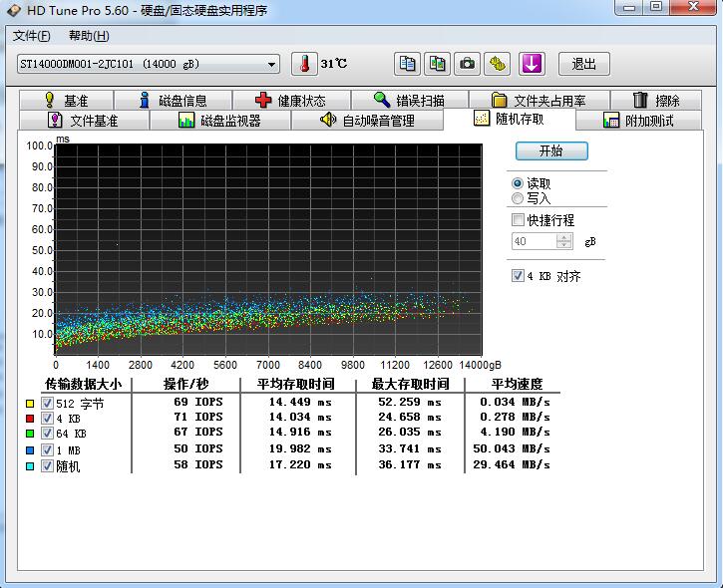Select the 写入 write radio button

[517, 198]
